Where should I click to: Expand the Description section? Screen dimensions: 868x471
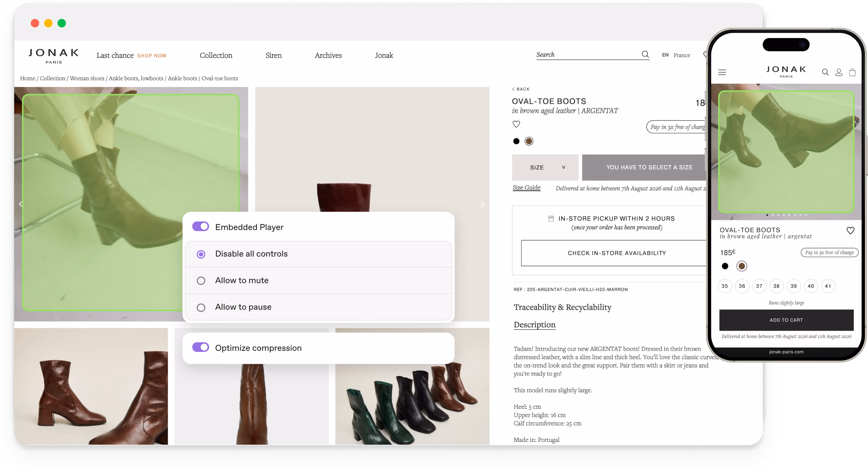[x=535, y=325]
